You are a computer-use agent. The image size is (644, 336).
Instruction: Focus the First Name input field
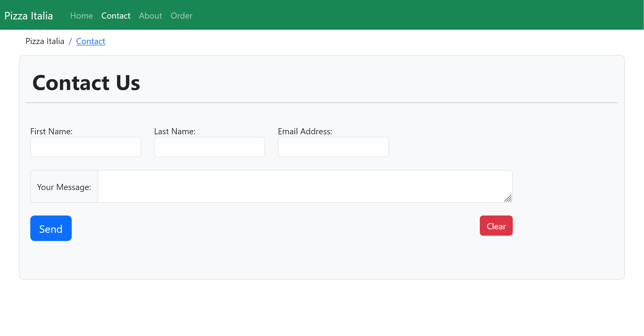[86, 147]
